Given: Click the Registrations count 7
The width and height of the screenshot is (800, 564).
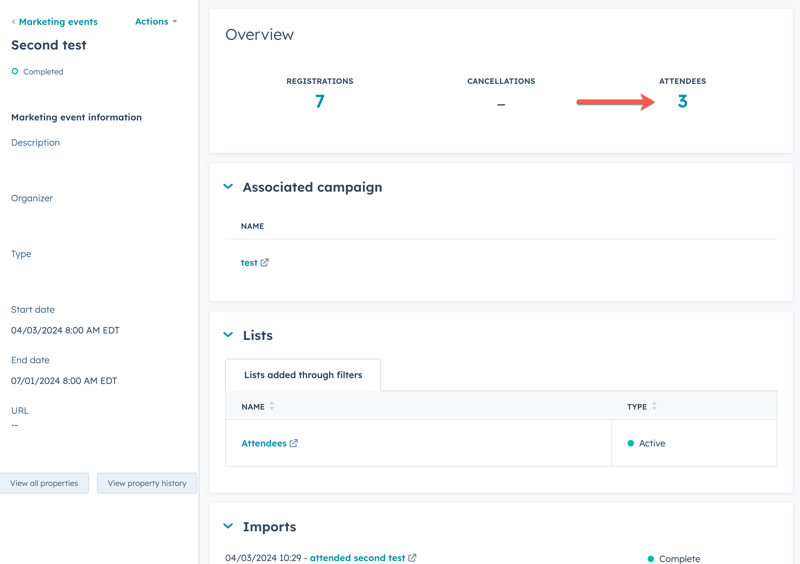Looking at the screenshot, I should click(x=320, y=101).
